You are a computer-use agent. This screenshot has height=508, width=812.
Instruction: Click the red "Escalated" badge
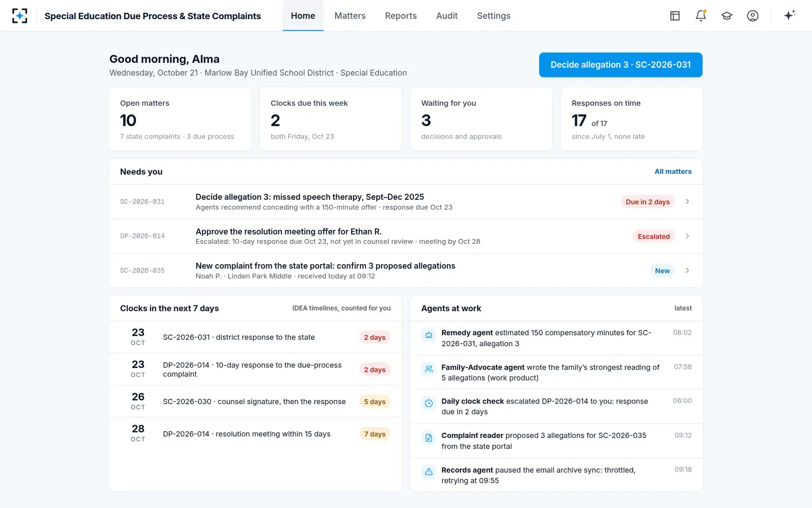pos(654,237)
